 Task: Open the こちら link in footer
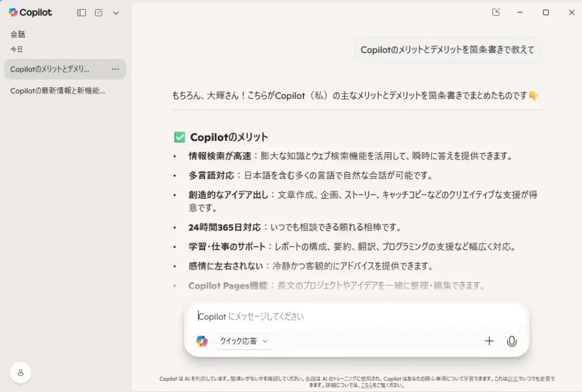[367, 385]
